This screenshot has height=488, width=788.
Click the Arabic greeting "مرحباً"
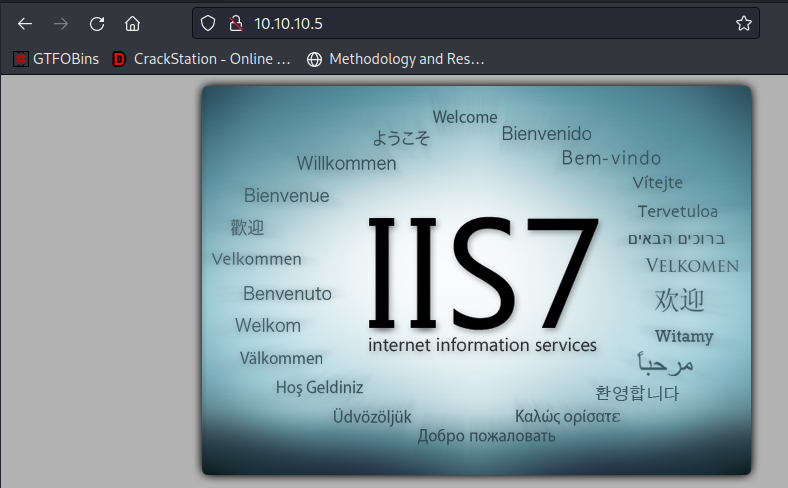coord(665,363)
